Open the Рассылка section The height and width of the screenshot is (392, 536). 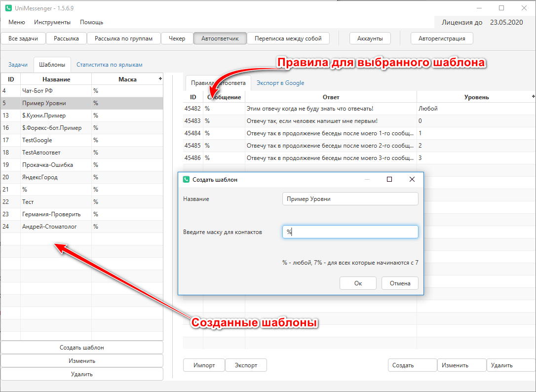click(66, 39)
